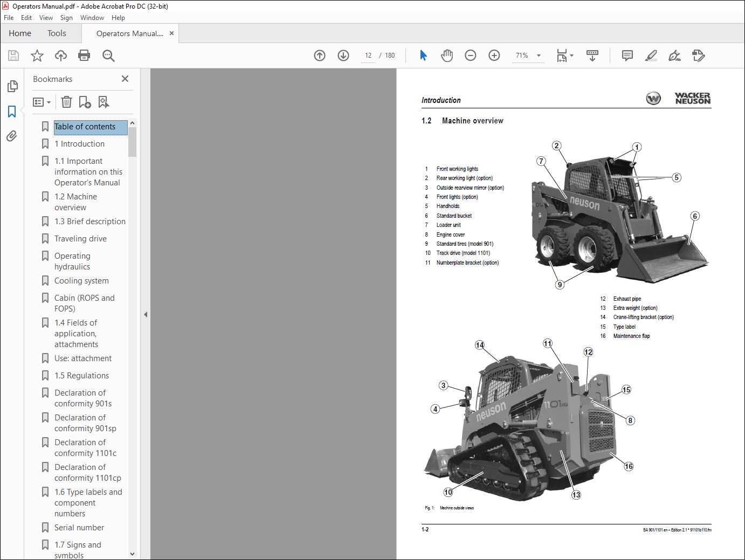Viewport: 745px width, 560px height.
Task: Click the scrolling mode toolbar icon
Action: click(x=592, y=56)
